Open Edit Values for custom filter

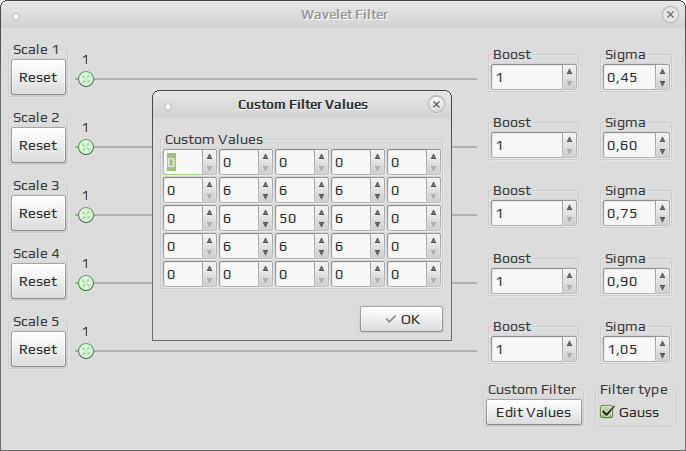[x=533, y=412]
